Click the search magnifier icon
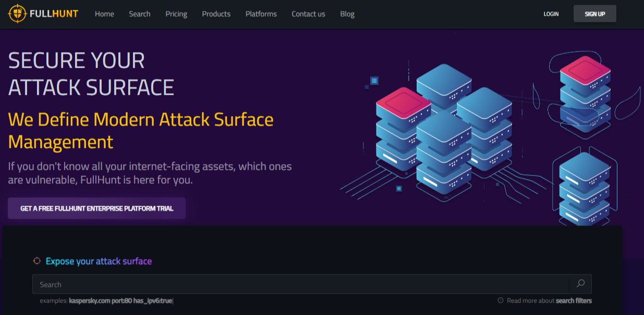This screenshot has width=644, height=315. click(580, 284)
